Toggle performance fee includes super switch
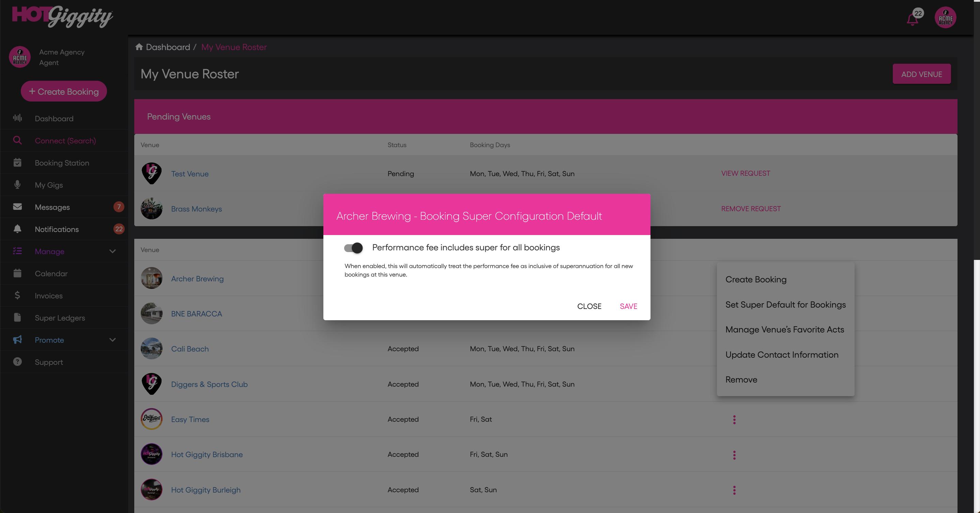Screen dimensions: 980x513 pos(353,248)
